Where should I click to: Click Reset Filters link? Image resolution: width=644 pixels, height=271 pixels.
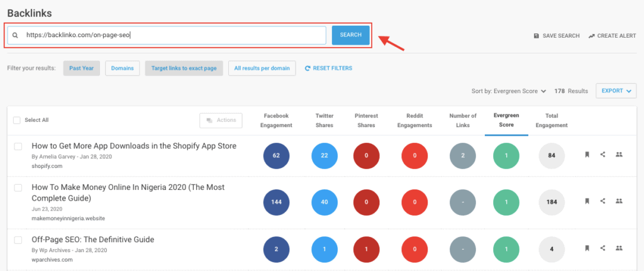(x=328, y=68)
